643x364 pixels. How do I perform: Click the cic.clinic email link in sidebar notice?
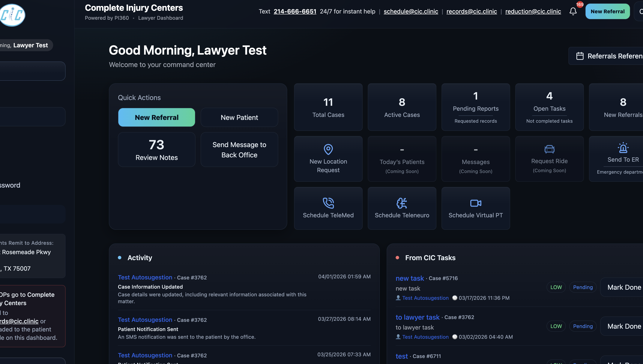coord(19,321)
